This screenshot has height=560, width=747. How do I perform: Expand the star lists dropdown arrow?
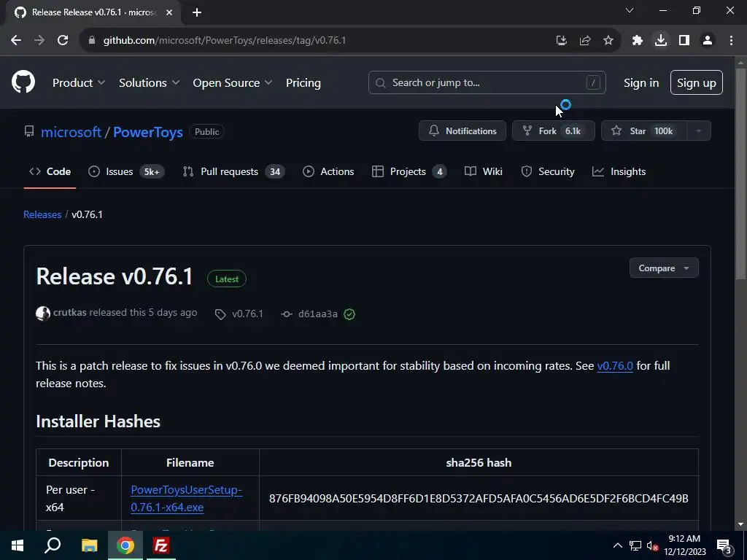(699, 131)
